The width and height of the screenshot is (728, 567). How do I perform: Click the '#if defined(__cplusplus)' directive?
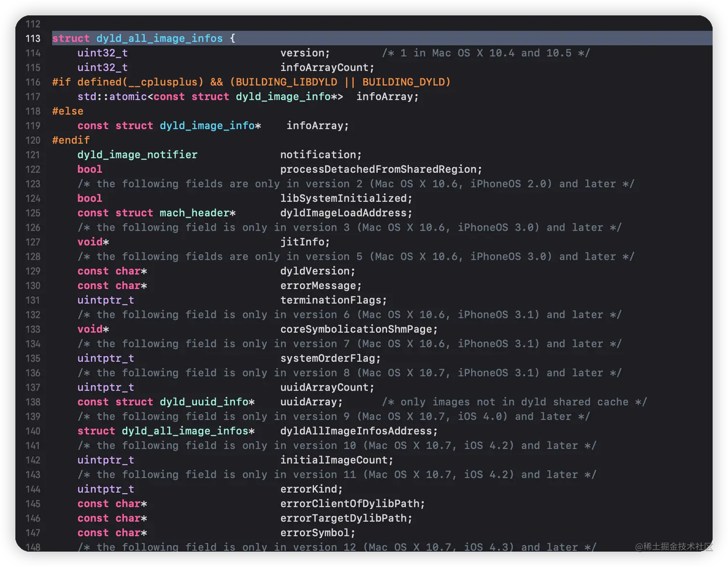[x=128, y=82]
